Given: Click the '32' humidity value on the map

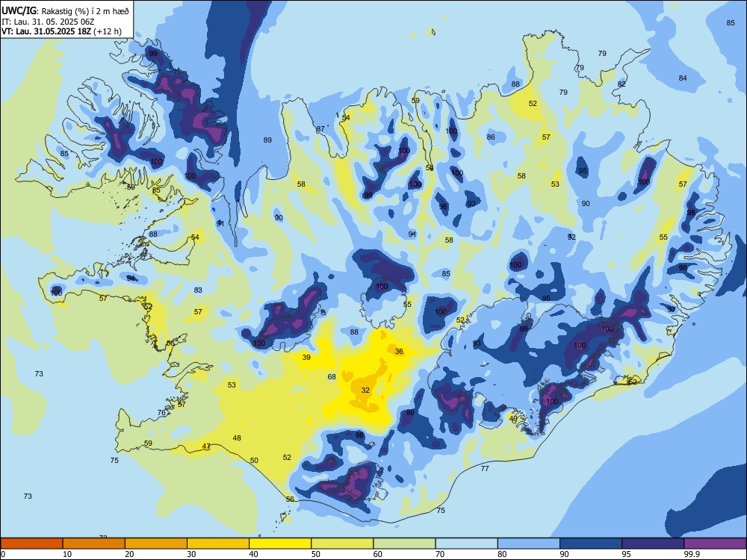Looking at the screenshot, I should tap(365, 390).
